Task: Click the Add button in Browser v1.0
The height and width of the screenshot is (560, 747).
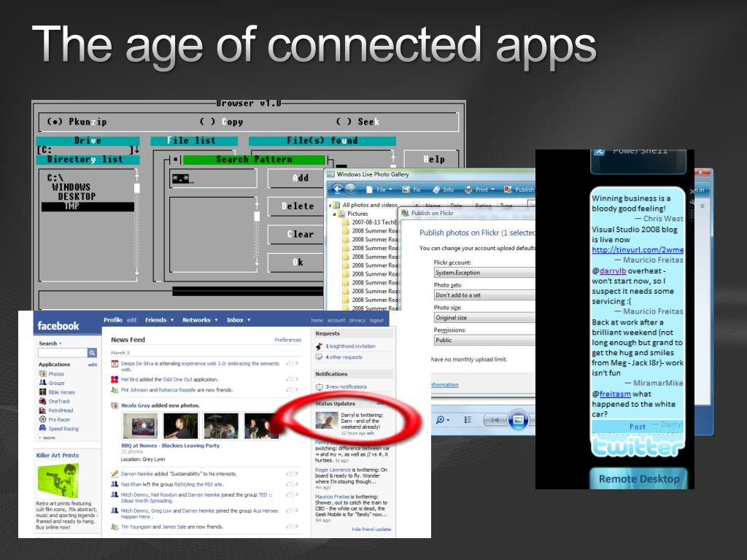Action: point(295,178)
